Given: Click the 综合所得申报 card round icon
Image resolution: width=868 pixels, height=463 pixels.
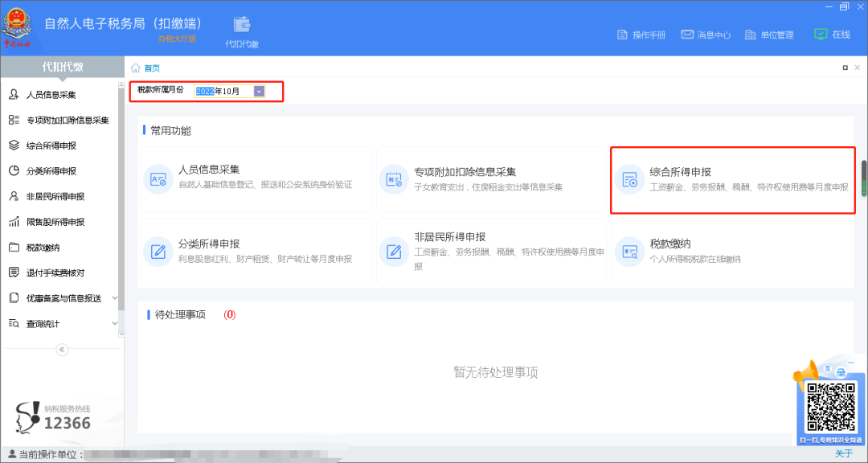Looking at the screenshot, I should (630, 179).
